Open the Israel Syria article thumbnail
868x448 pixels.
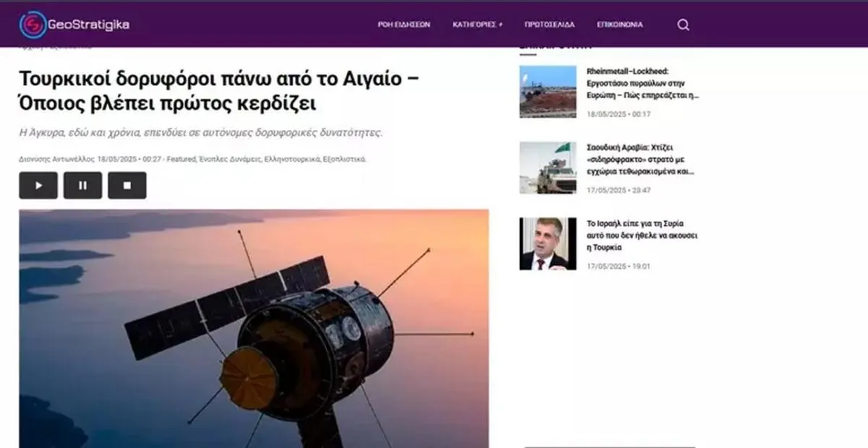pyautogui.click(x=548, y=244)
